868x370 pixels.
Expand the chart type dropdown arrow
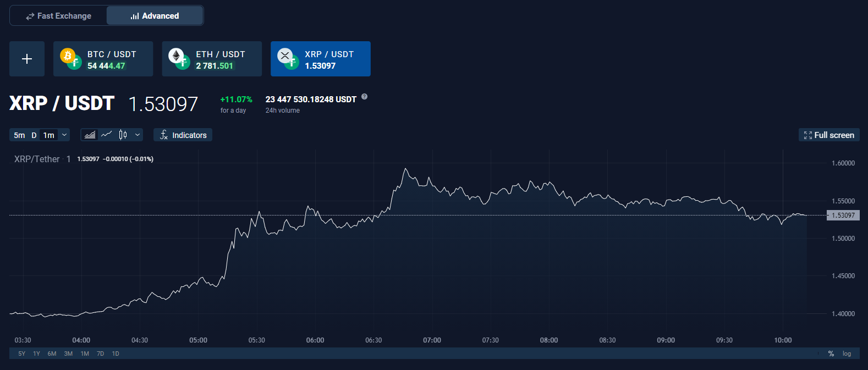138,135
